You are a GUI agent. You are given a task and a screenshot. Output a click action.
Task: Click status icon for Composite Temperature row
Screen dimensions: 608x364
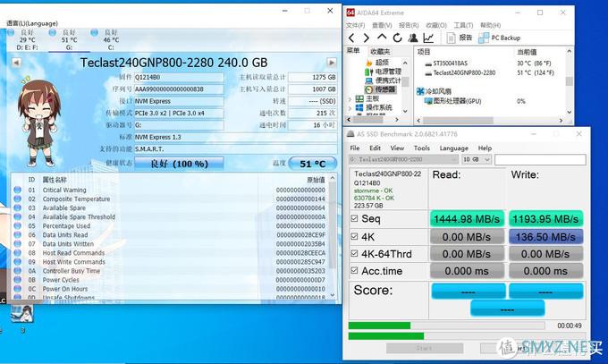tap(18, 199)
